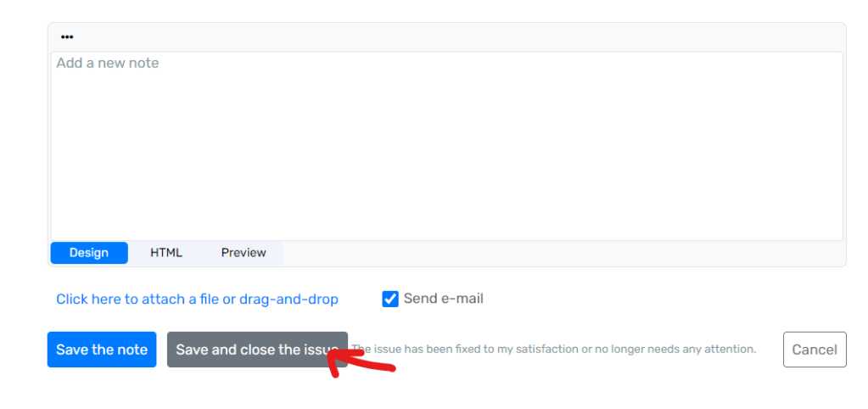Click the ellipsis more-options icon above note
This screenshot has height=409, width=868.
[67, 37]
